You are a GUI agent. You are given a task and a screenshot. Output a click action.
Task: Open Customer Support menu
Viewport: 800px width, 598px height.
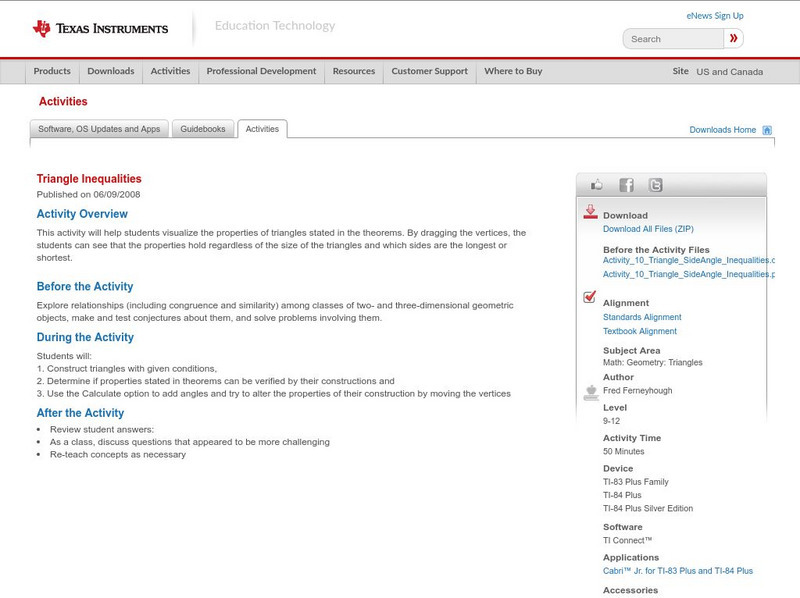[x=430, y=71]
